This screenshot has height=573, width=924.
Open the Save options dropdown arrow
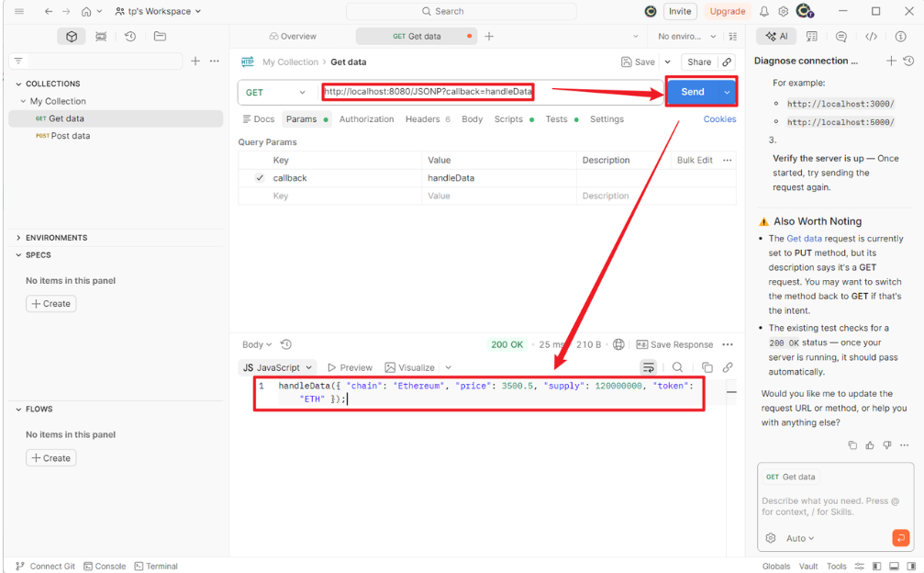pos(668,62)
